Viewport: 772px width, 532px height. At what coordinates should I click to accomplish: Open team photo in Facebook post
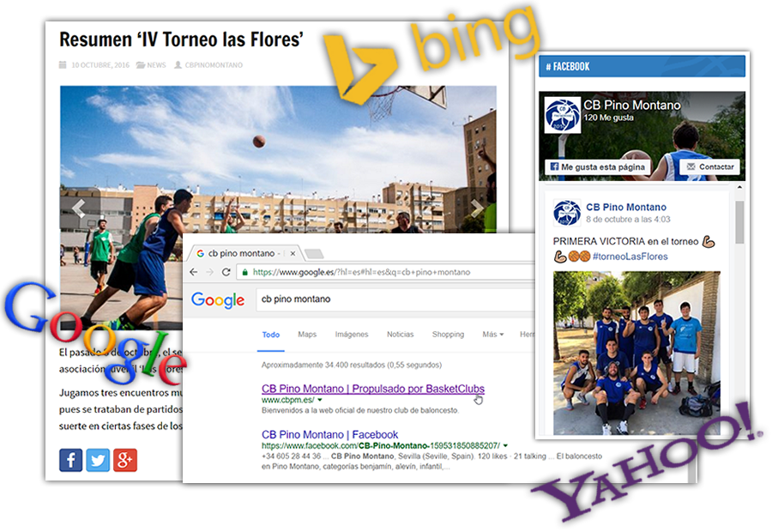click(636, 353)
